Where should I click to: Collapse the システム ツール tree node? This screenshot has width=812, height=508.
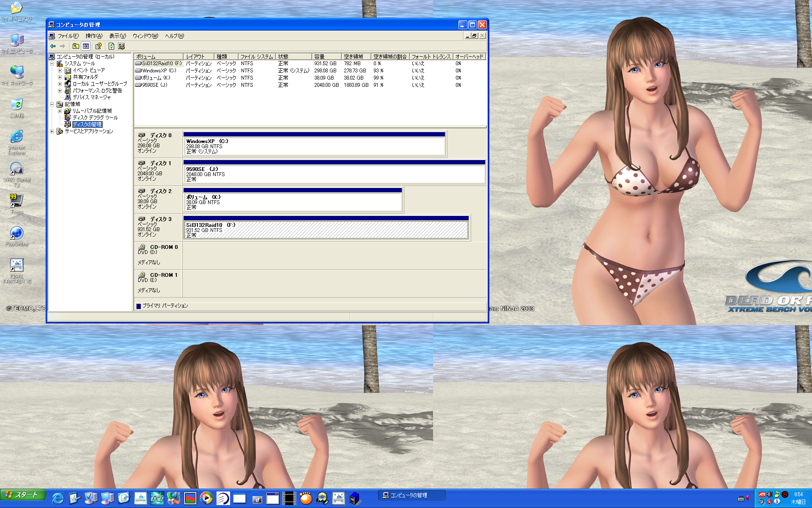[x=52, y=63]
